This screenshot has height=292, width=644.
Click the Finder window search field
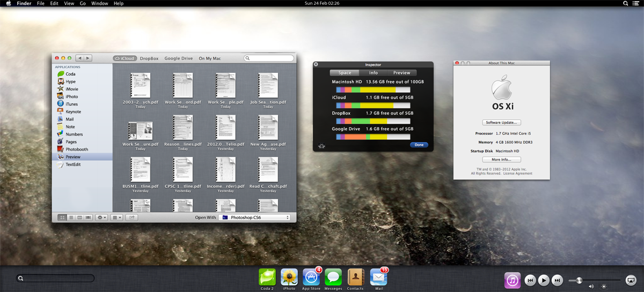click(x=269, y=58)
